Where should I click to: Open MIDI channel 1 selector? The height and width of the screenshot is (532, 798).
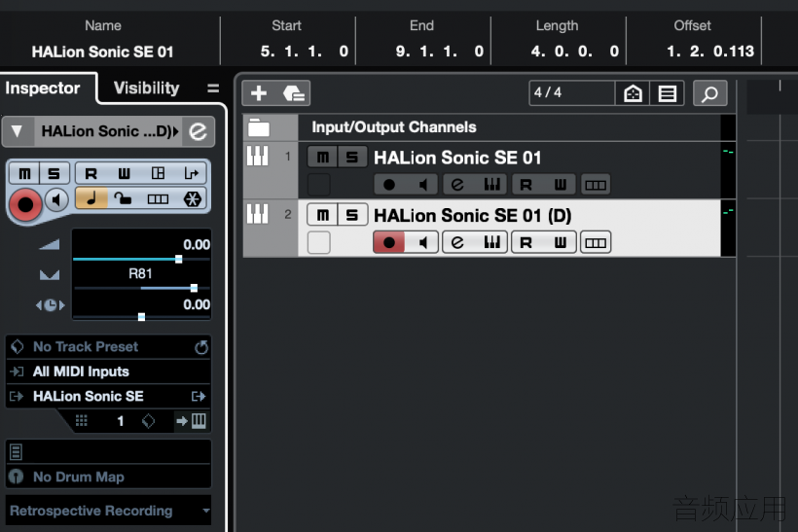120,421
